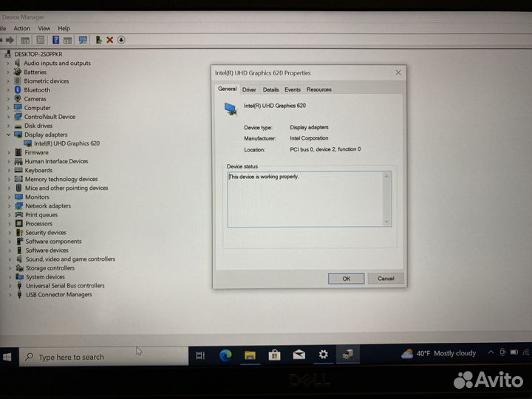
Task: Select the DESKTOP-2S0PPKR root node
Action: coord(38,54)
